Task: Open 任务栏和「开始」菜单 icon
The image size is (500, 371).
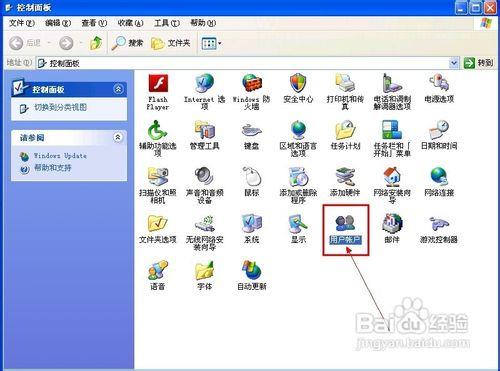Action: [x=392, y=130]
